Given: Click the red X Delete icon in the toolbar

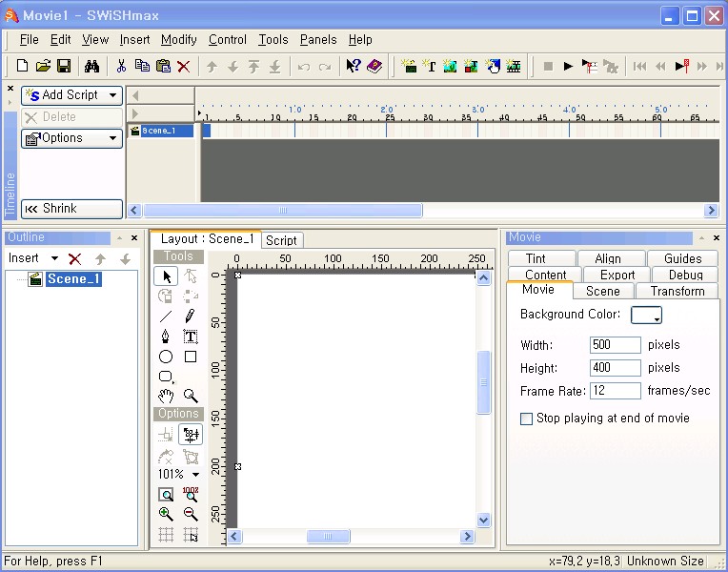Looking at the screenshot, I should pos(184,67).
